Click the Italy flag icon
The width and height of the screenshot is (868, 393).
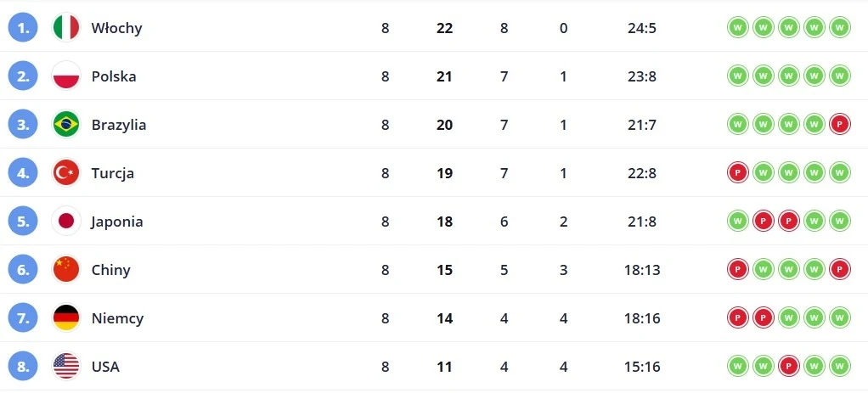tap(66, 28)
